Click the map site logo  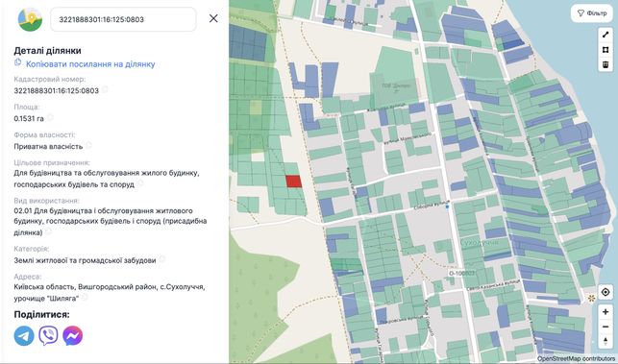click(x=30, y=19)
